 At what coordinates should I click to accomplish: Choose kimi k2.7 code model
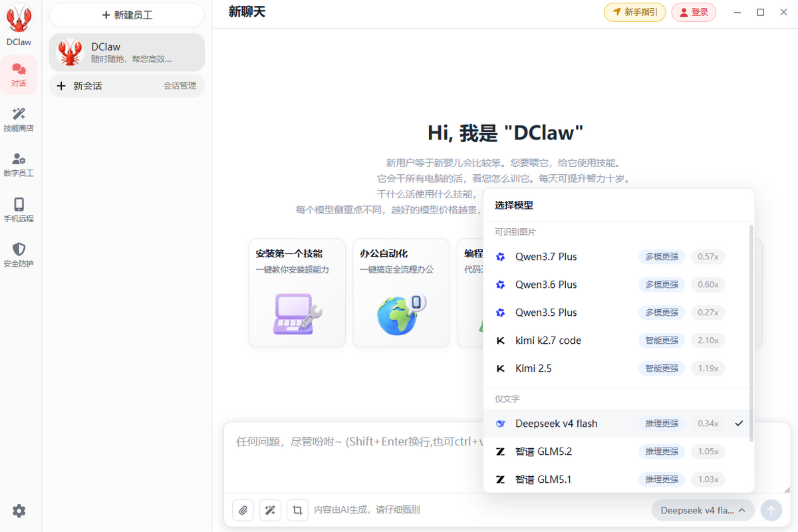[619, 340]
